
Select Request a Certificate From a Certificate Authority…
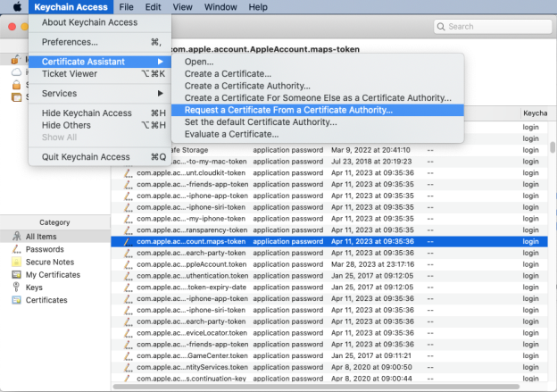[x=318, y=110]
